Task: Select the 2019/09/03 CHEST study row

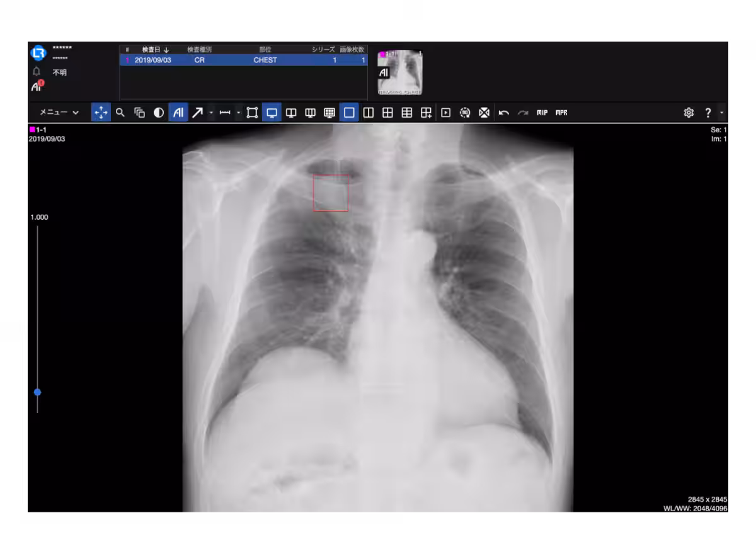Action: tap(243, 60)
